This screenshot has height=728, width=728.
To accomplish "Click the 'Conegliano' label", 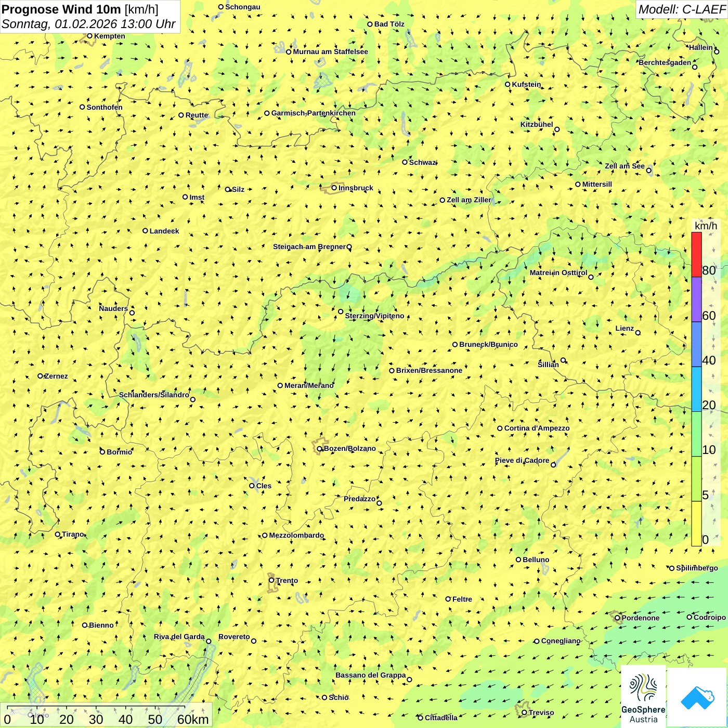I will pyautogui.click(x=561, y=641).
